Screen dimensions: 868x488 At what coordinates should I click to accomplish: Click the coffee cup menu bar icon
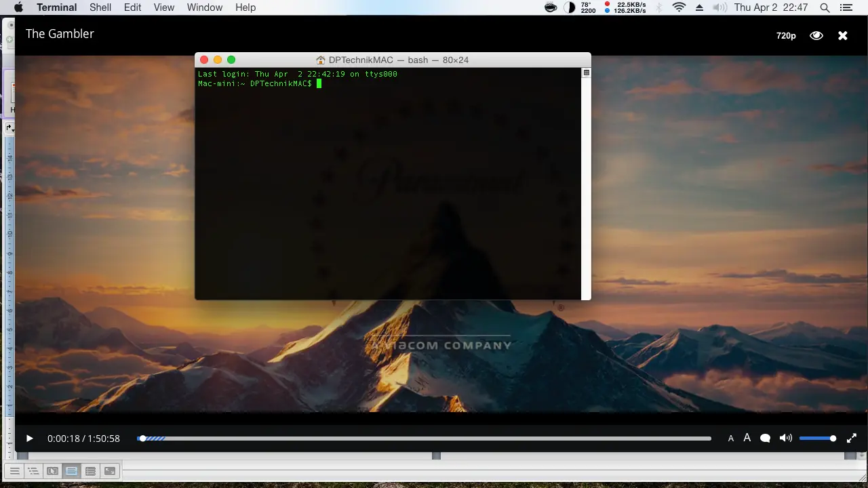point(551,7)
